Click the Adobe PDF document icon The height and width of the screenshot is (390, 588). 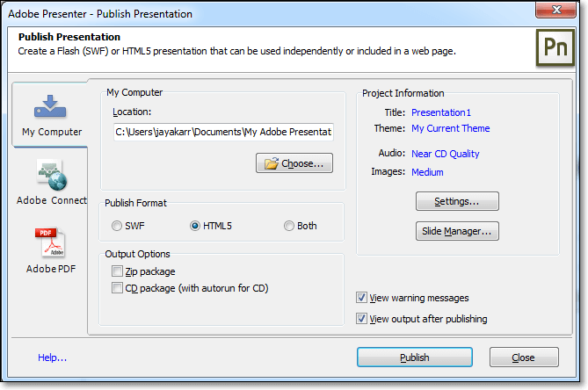coord(50,242)
